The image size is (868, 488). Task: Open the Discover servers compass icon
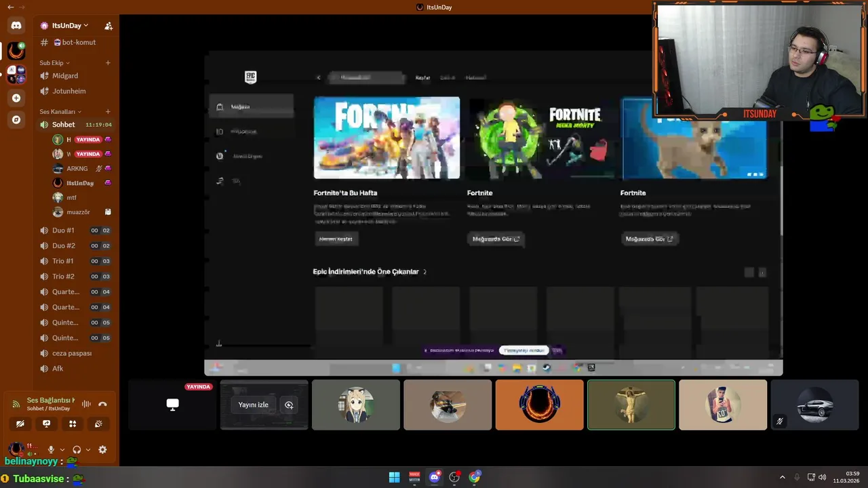pyautogui.click(x=16, y=120)
